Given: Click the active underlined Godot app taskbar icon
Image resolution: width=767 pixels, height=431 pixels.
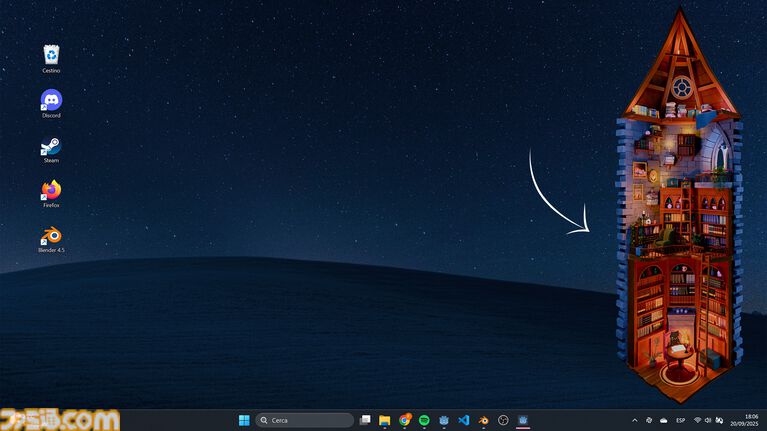Looking at the screenshot, I should coord(523,420).
